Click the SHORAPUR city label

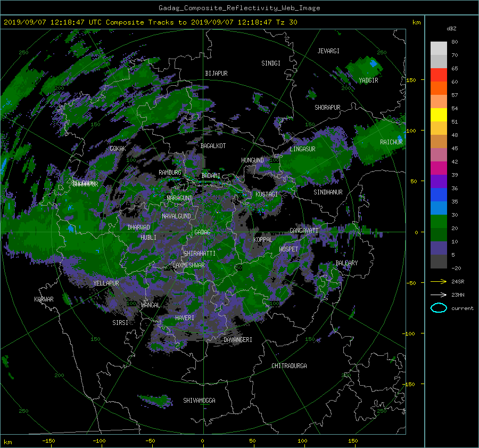pos(327,108)
